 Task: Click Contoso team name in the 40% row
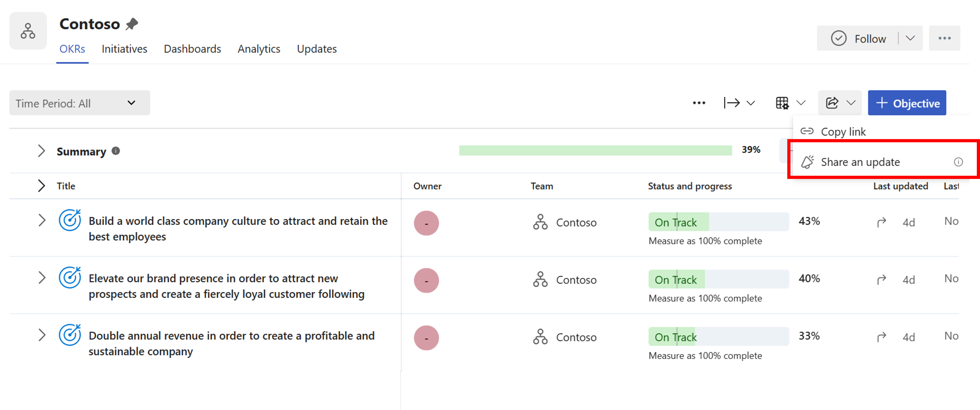[x=576, y=280]
